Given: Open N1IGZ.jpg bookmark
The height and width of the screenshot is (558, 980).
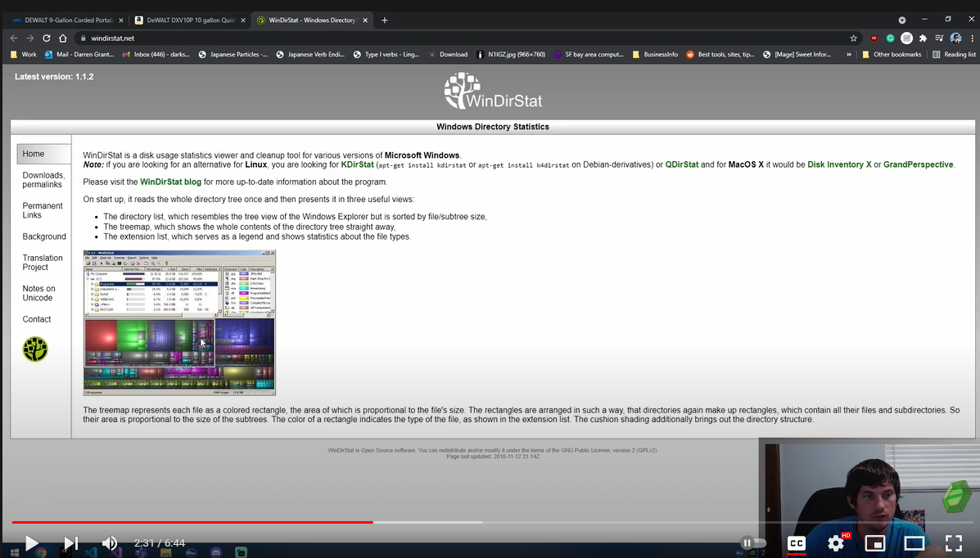Looking at the screenshot, I should tap(511, 54).
